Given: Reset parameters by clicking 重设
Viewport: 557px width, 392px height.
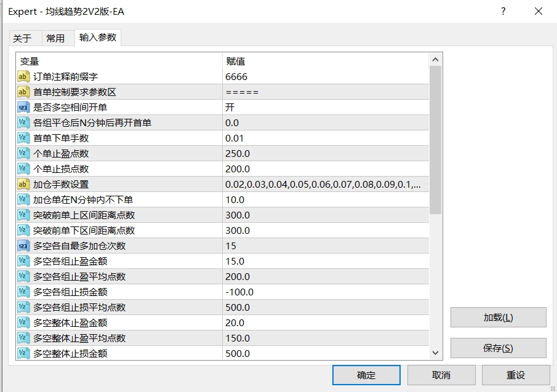Looking at the screenshot, I should pyautogui.click(x=515, y=375).
